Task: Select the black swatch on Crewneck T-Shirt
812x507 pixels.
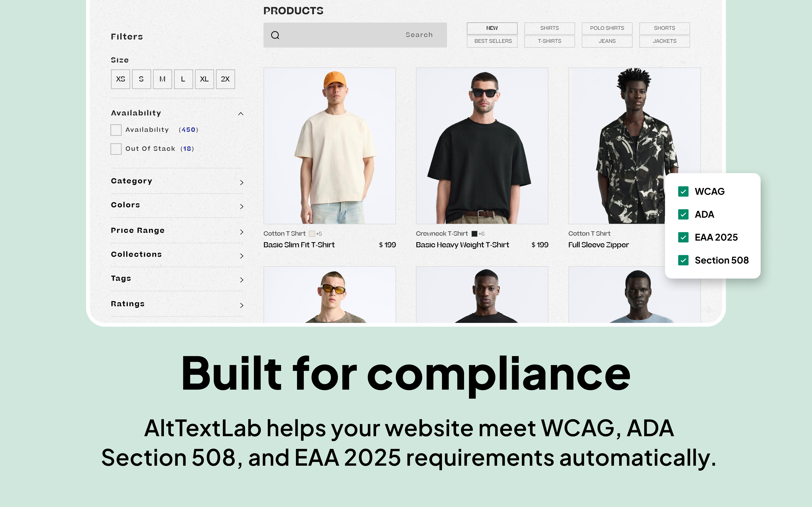Action: coord(474,234)
